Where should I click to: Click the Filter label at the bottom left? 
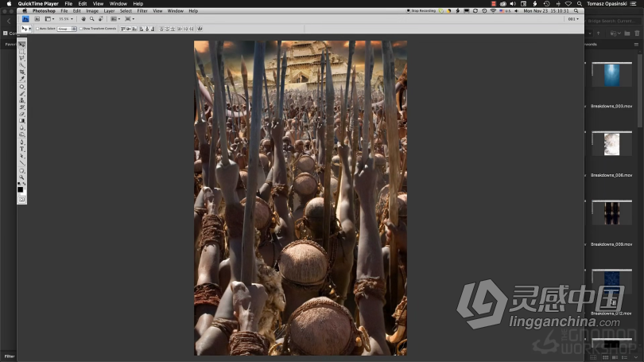tap(10, 356)
